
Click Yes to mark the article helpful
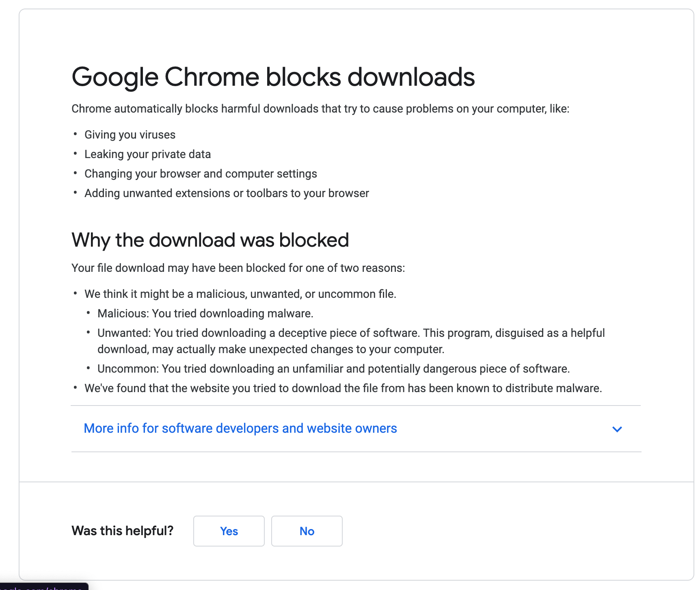(x=229, y=531)
